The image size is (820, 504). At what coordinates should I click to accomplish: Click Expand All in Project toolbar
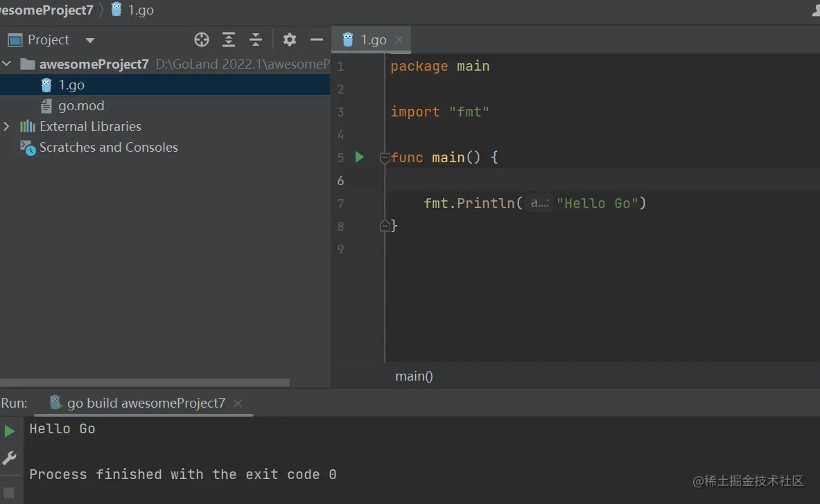tap(229, 40)
